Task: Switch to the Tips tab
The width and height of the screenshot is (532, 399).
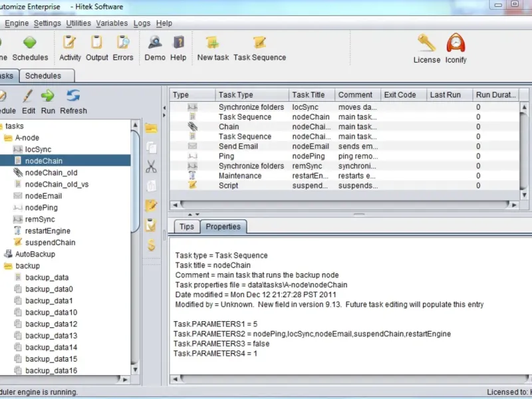Action: click(187, 227)
